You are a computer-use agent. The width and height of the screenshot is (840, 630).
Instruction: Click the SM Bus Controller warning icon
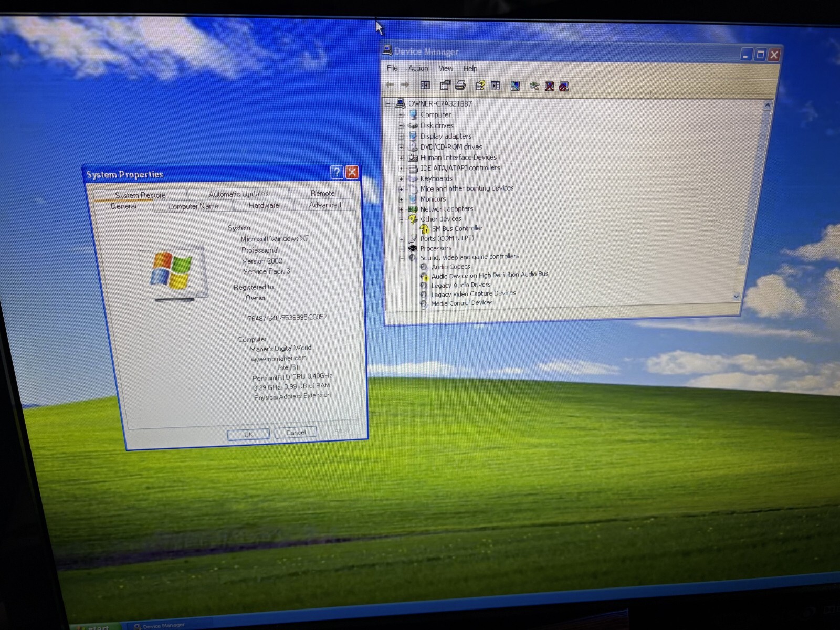point(424,228)
